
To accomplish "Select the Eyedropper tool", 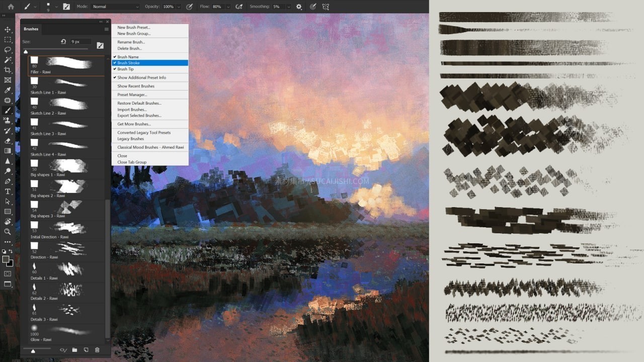I will tap(8, 90).
